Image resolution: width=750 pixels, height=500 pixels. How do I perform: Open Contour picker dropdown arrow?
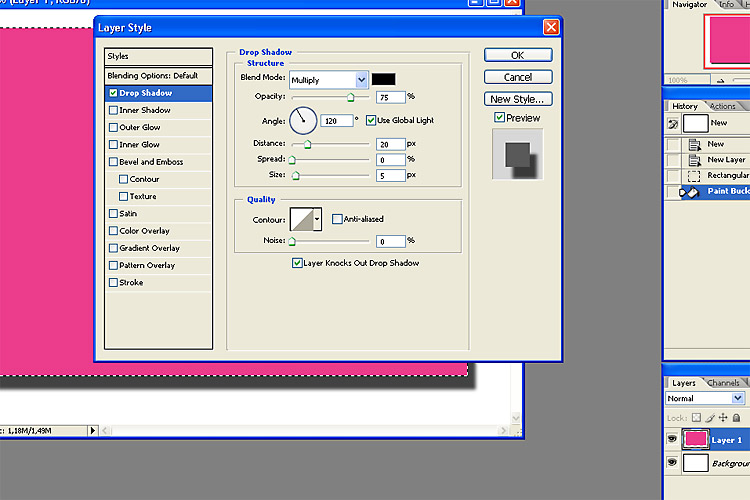(317, 219)
